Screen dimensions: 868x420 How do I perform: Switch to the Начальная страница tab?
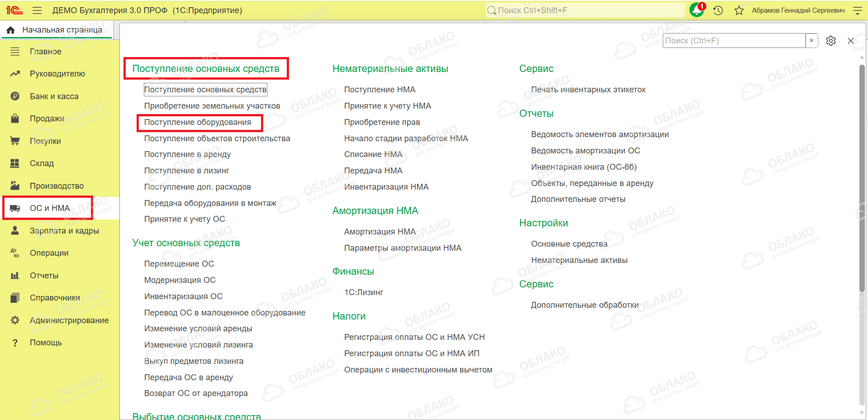[x=57, y=30]
